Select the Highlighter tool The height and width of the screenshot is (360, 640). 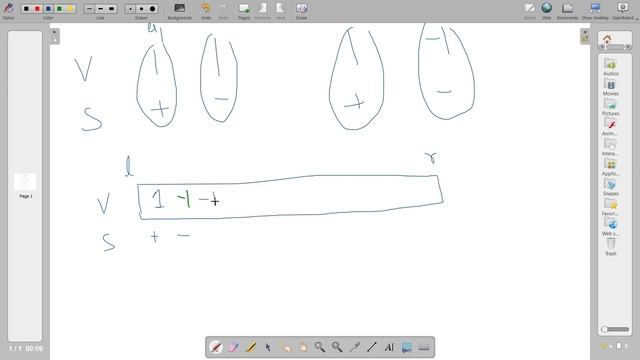pos(251,347)
